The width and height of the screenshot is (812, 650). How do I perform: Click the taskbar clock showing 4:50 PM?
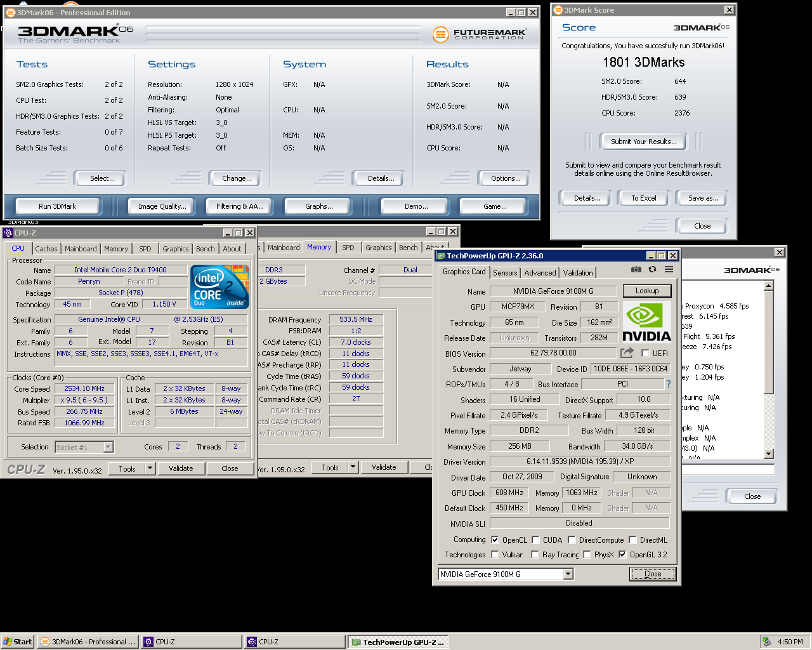pyautogui.click(x=790, y=642)
